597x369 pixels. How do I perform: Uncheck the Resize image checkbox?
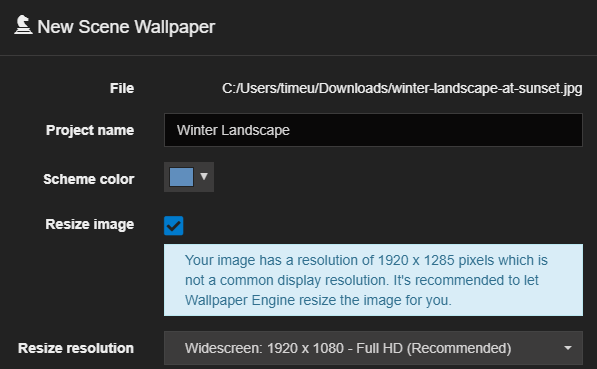174,225
